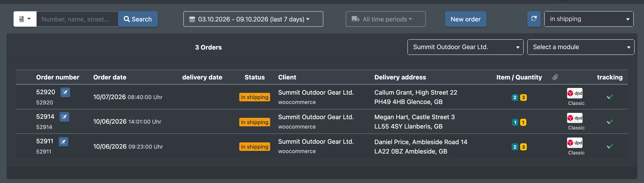Expand the 'Select a module' dropdown
The image size is (644, 183).
(580, 47)
